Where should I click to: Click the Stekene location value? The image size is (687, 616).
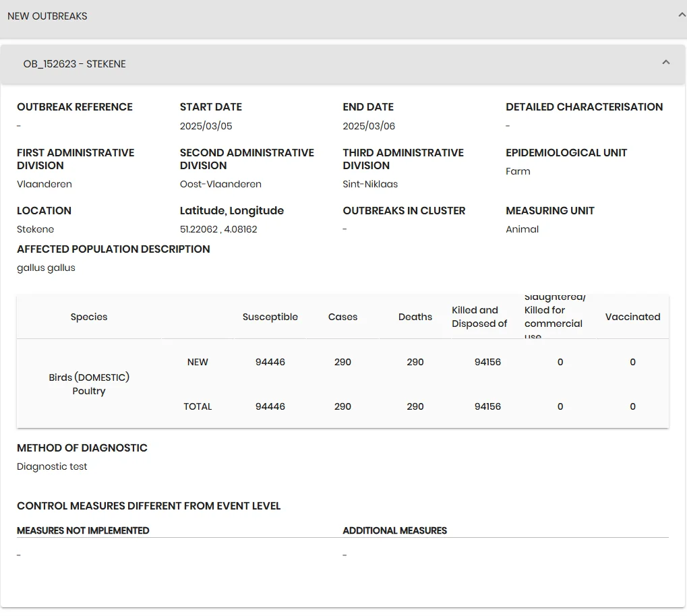tap(36, 229)
